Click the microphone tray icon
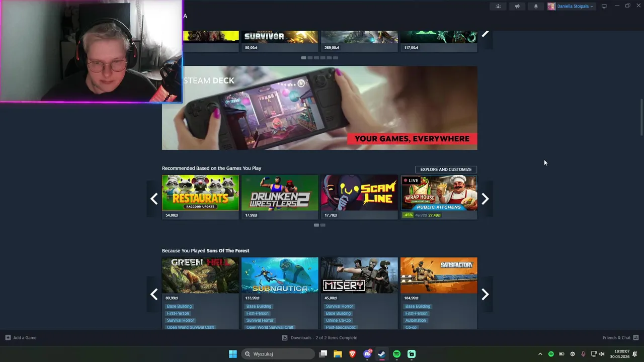Viewport: 644px width, 362px height. click(583, 354)
